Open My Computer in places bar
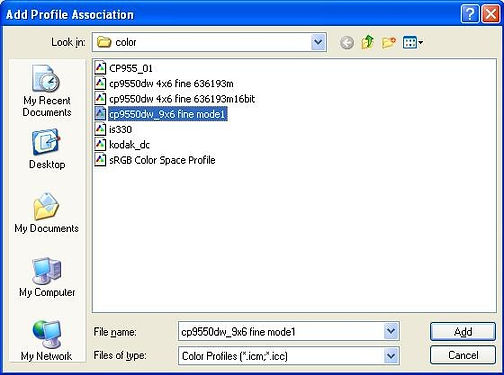Viewport: 504px width, 375px height. (47, 277)
